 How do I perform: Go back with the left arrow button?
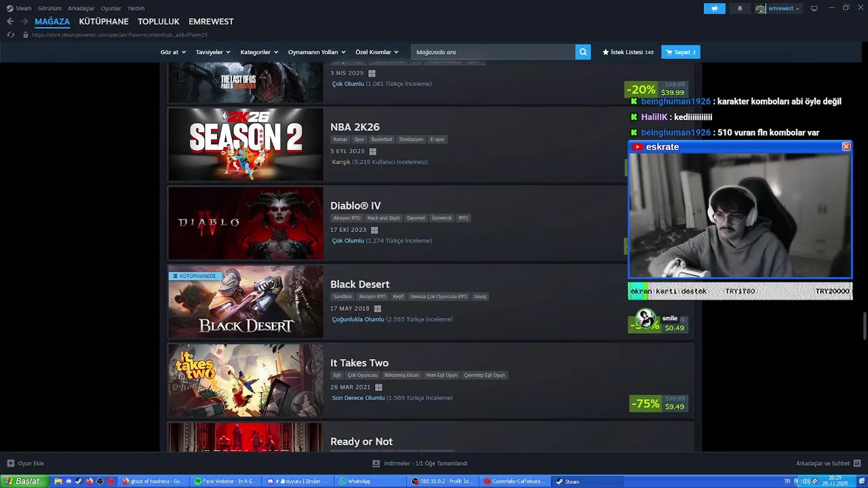point(10,22)
